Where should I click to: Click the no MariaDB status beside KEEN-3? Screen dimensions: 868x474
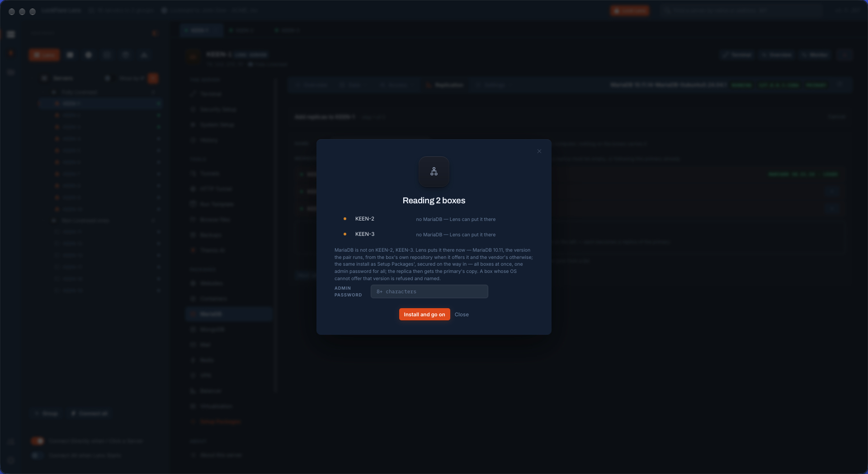(x=456, y=235)
